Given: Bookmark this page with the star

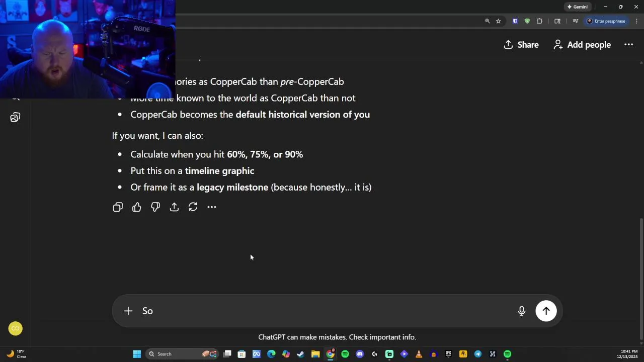Looking at the screenshot, I should tap(498, 21).
